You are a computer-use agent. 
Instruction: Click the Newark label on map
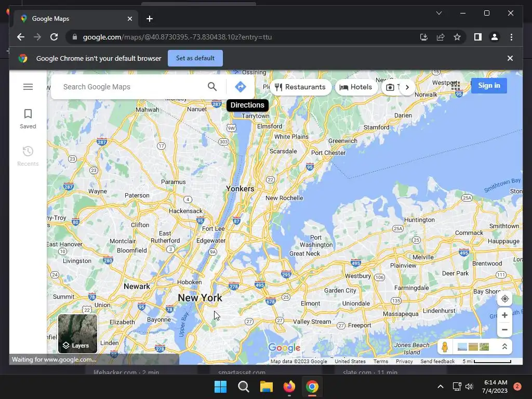tap(137, 286)
